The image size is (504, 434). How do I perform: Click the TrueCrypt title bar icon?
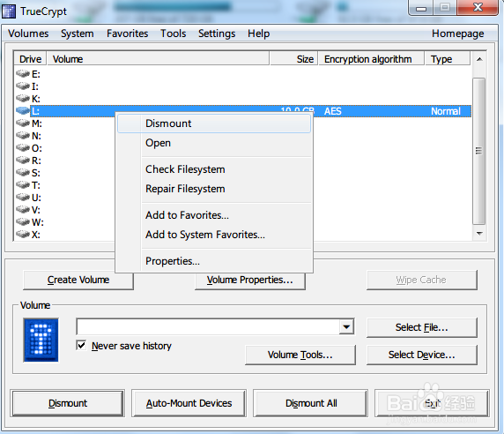[9, 11]
